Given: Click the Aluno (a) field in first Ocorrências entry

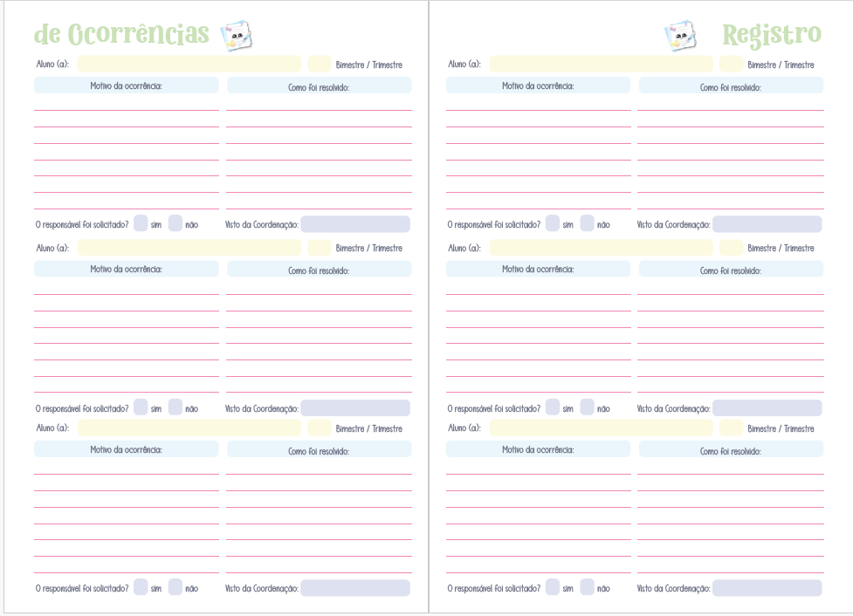Looking at the screenshot, I should (x=189, y=64).
